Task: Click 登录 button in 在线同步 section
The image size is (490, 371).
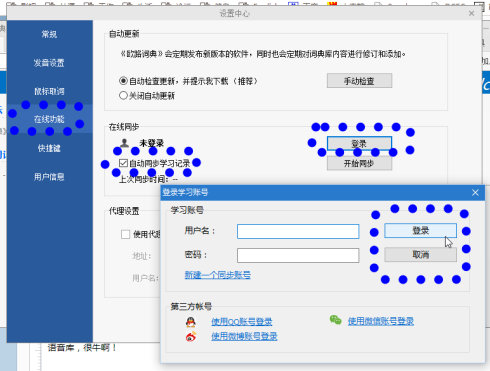Action: point(359,144)
